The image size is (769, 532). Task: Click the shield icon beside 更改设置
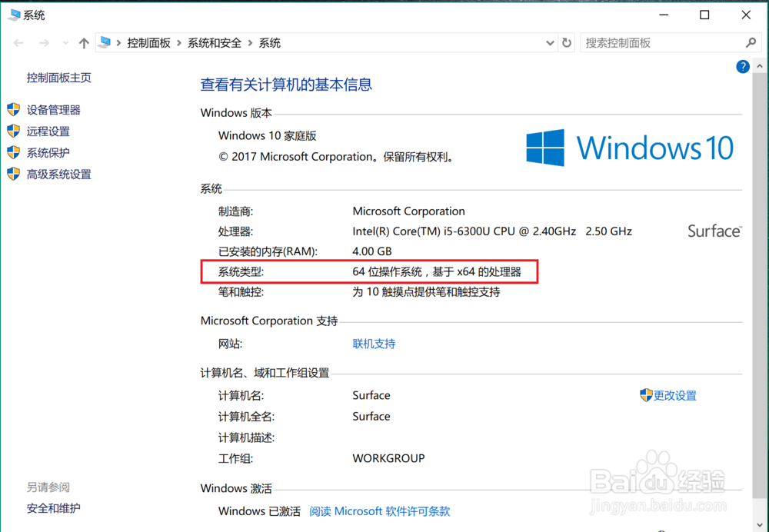(x=644, y=395)
